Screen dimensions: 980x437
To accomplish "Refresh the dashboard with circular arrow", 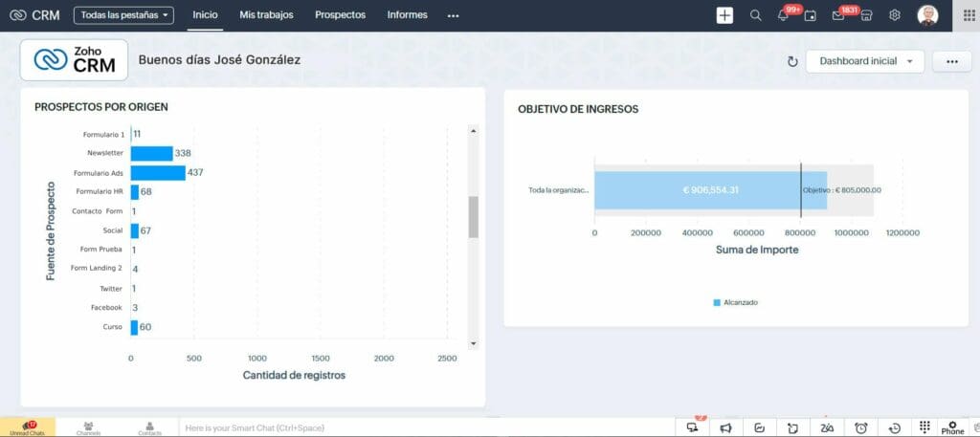I will (792, 62).
